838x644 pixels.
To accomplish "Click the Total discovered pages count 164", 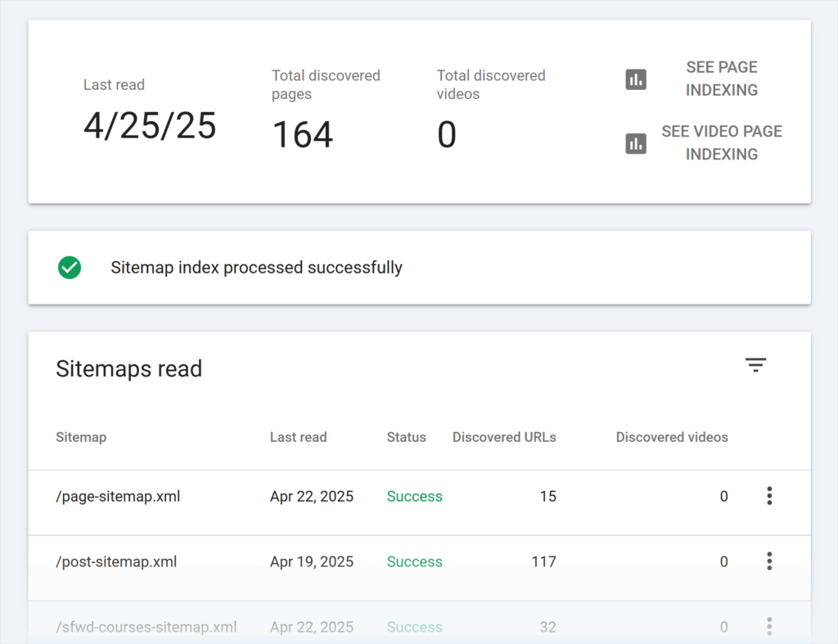I will click(x=302, y=133).
